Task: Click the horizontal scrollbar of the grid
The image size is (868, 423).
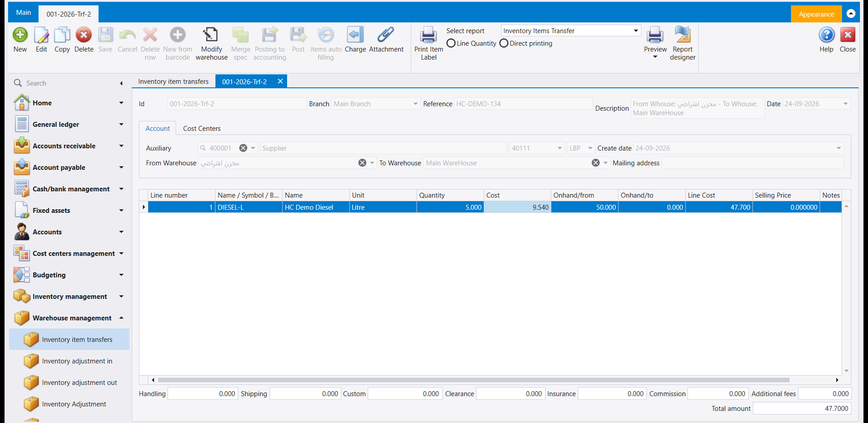Action: point(473,380)
